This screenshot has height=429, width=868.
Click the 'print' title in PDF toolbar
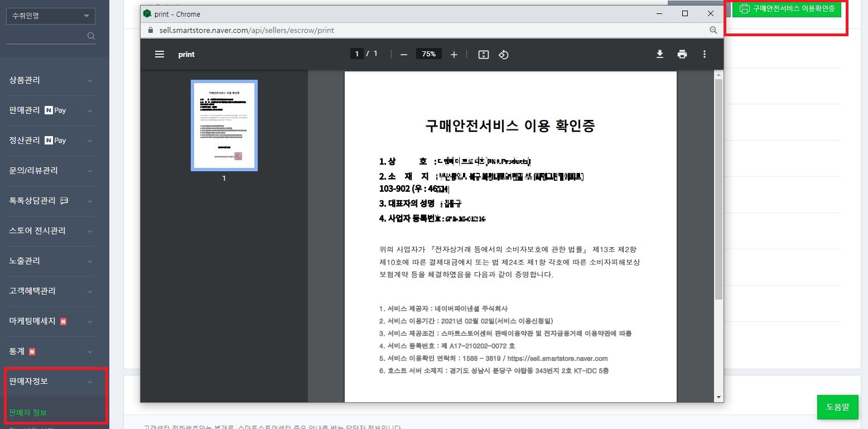tap(186, 54)
